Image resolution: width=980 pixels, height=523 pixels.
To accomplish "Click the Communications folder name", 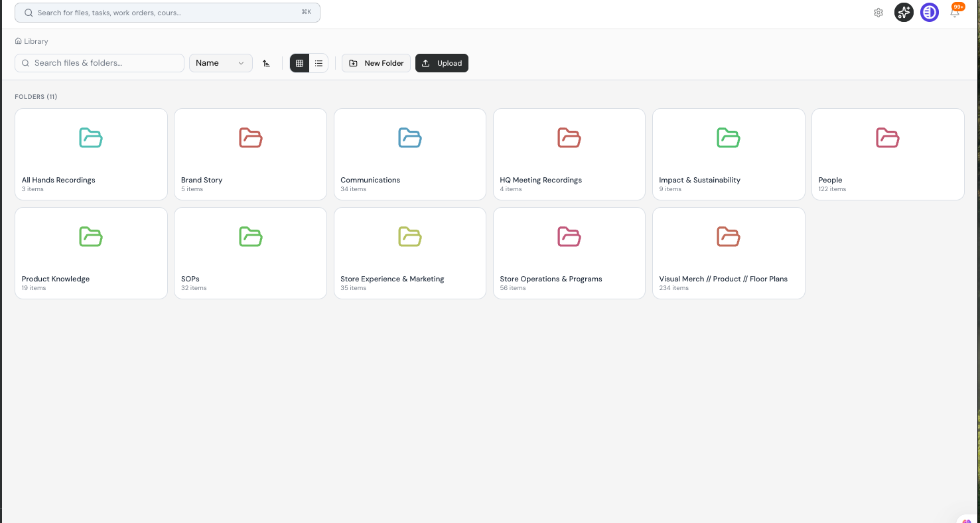I will [x=370, y=180].
